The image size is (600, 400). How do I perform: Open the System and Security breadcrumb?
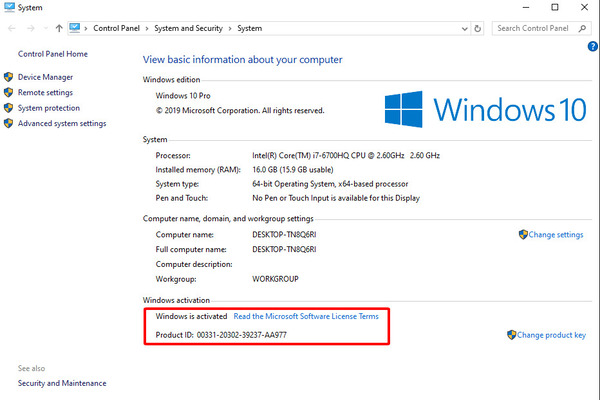[x=188, y=28]
